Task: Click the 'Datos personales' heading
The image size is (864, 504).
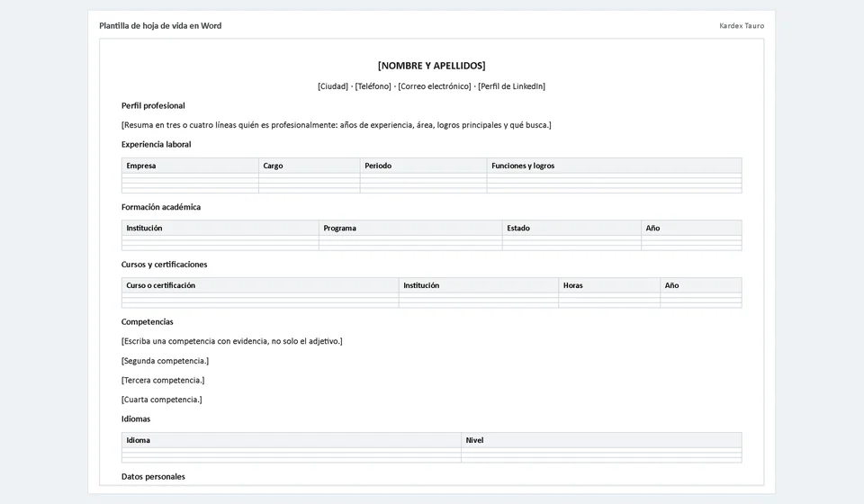Action: (x=153, y=477)
